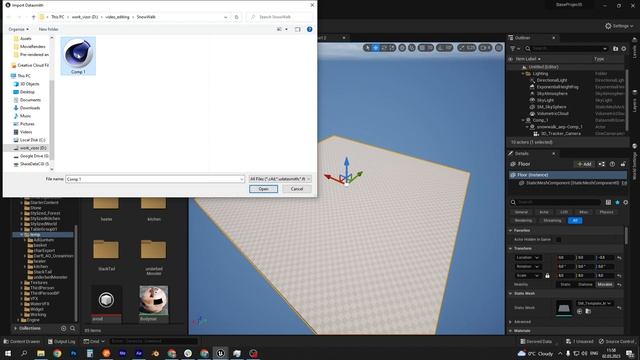
Task: Open the video_editing breadcrumb in the address bar
Action: [118, 17]
